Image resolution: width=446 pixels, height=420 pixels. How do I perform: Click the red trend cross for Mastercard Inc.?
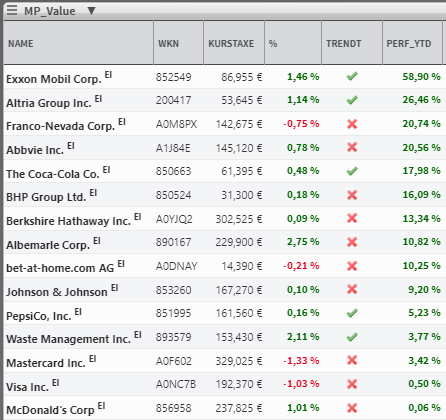pyautogui.click(x=352, y=360)
